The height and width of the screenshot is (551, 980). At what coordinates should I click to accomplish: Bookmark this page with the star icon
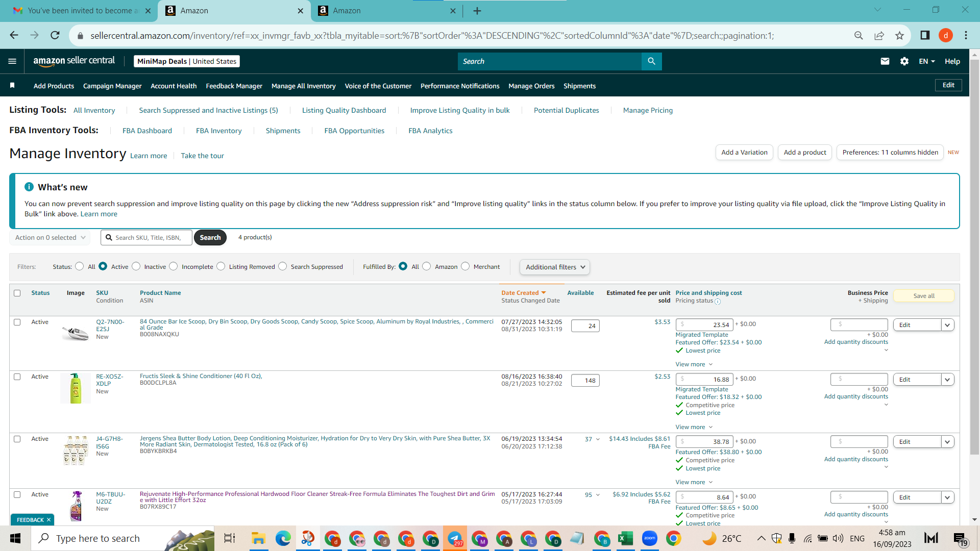coord(899,35)
